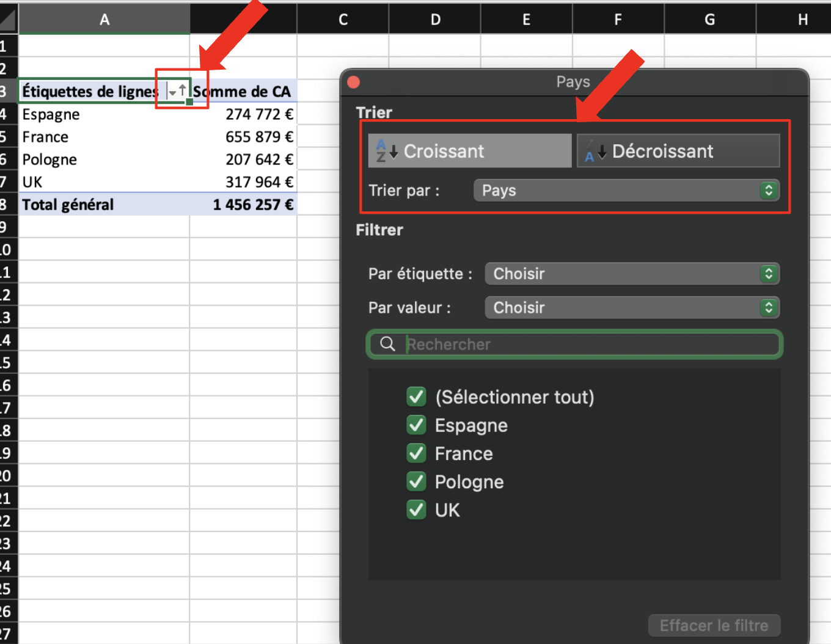The image size is (831, 644).
Task: Select column H header
Action: pos(794,20)
